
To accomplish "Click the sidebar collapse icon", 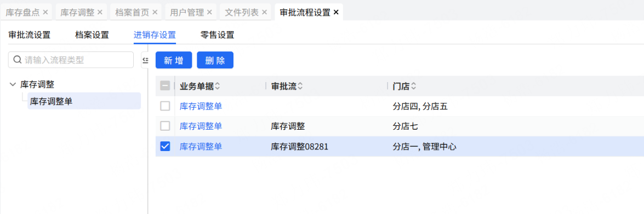I will [x=145, y=60].
